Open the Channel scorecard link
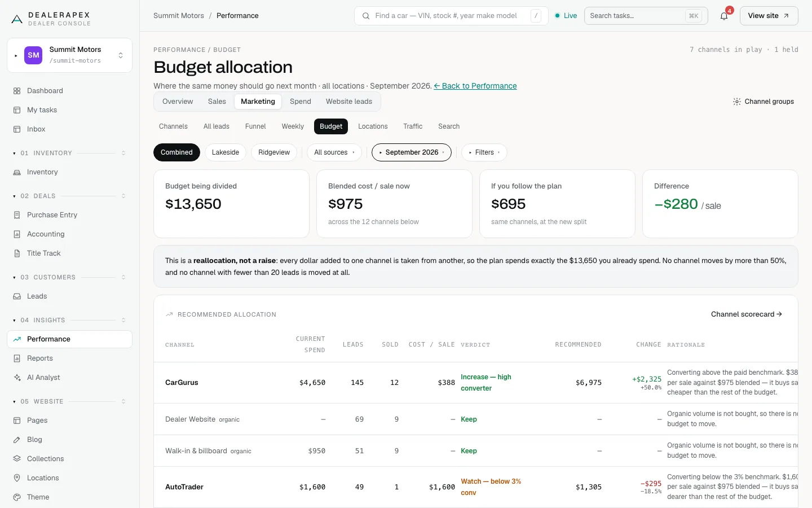The height and width of the screenshot is (508, 812). 746,314
